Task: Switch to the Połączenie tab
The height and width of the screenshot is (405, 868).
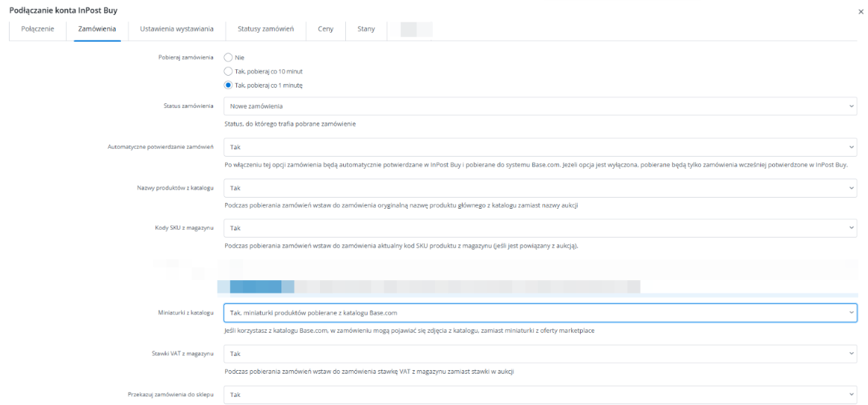Action: tap(36, 29)
